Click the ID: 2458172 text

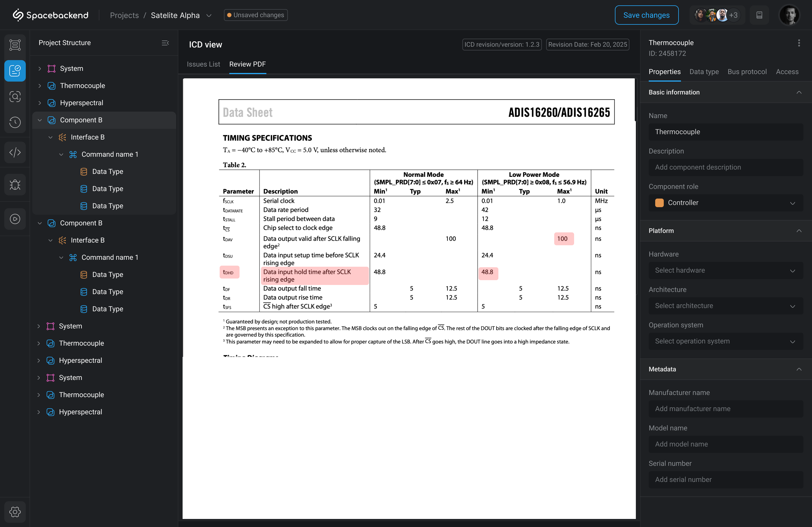pyautogui.click(x=667, y=53)
